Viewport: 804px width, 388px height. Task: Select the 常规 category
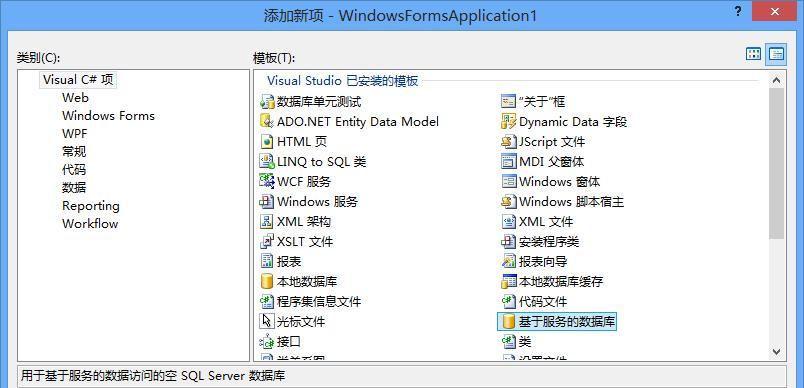pyautogui.click(x=74, y=152)
